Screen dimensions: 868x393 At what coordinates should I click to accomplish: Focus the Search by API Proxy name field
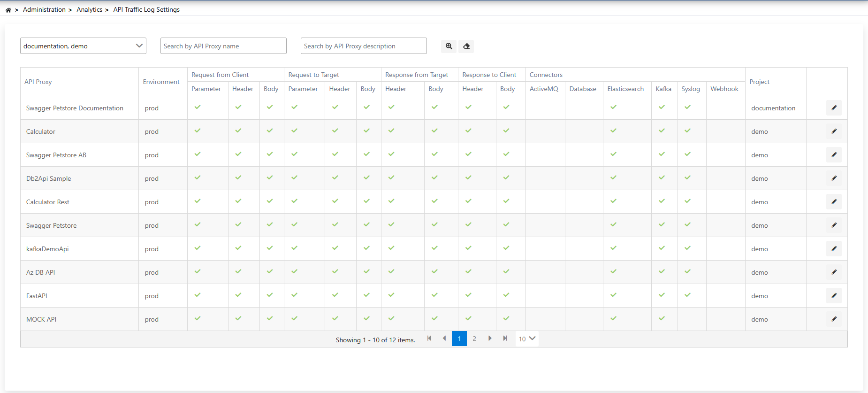click(x=223, y=46)
